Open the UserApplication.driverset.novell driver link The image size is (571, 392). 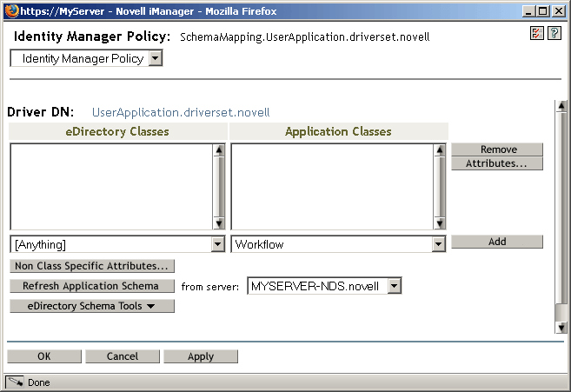181,112
